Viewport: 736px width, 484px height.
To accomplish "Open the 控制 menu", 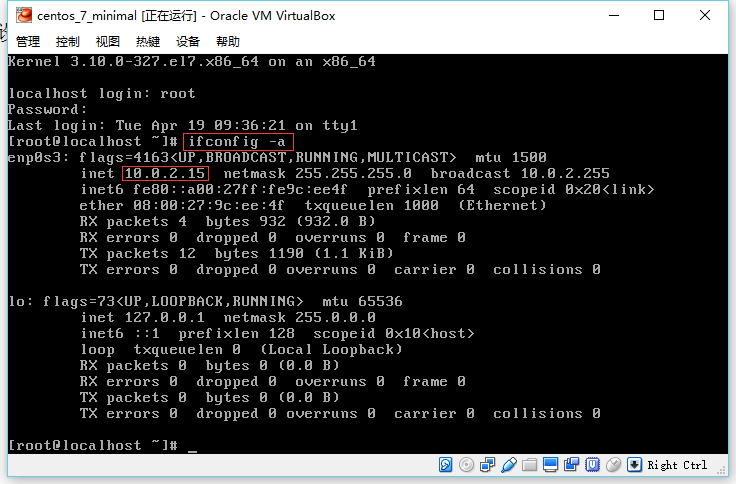I will click(68, 42).
